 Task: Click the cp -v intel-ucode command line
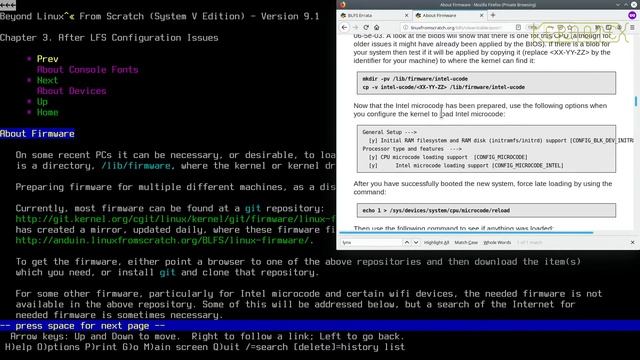coord(444,87)
